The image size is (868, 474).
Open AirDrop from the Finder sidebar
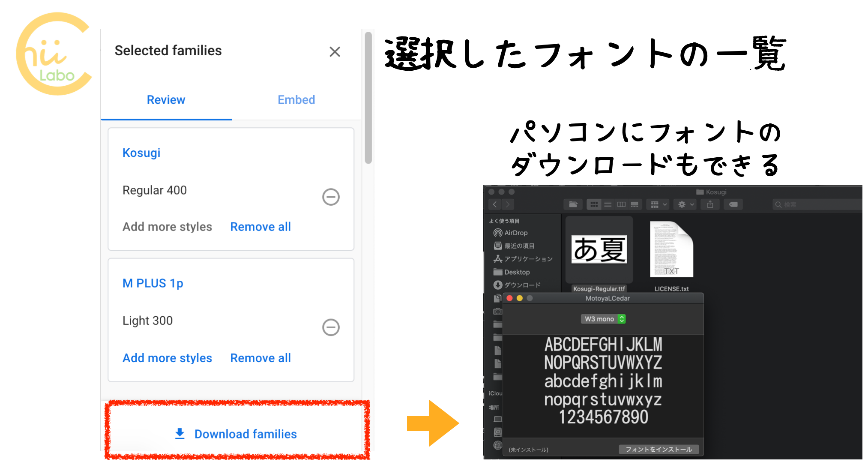pos(513,233)
